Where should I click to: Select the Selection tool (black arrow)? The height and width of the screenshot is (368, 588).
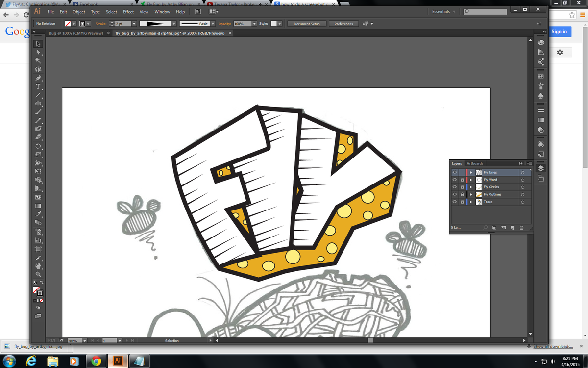click(x=38, y=44)
